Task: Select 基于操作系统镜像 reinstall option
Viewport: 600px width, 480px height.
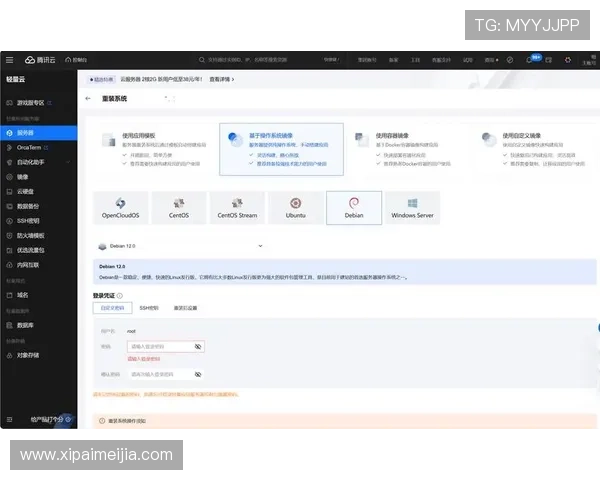Action: (281, 148)
